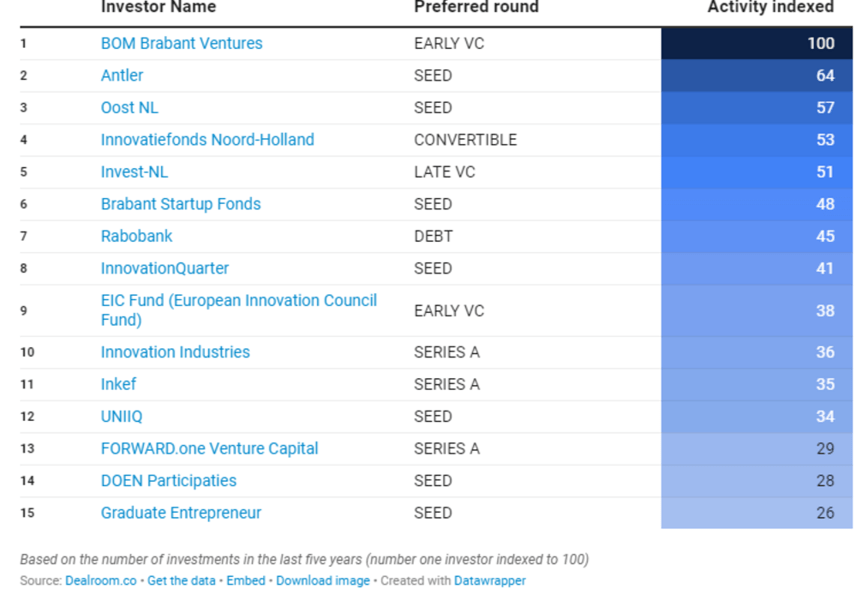Select the Invest-NL link

click(x=134, y=172)
